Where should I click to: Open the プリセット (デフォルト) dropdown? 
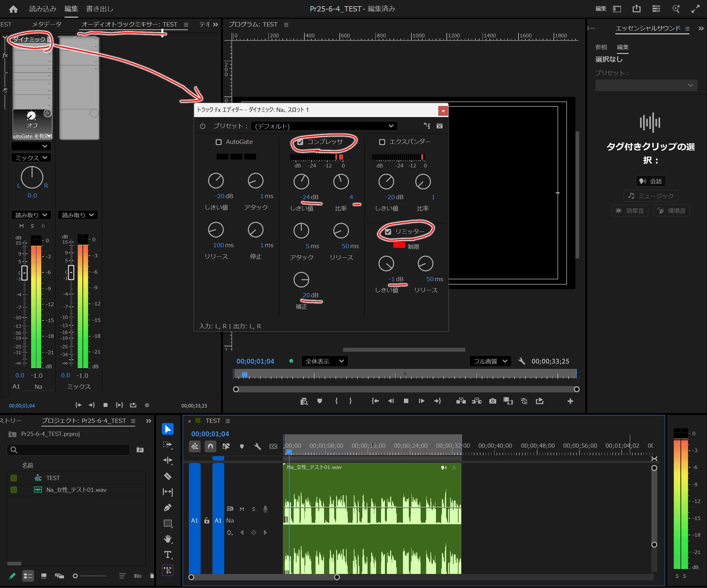(324, 126)
